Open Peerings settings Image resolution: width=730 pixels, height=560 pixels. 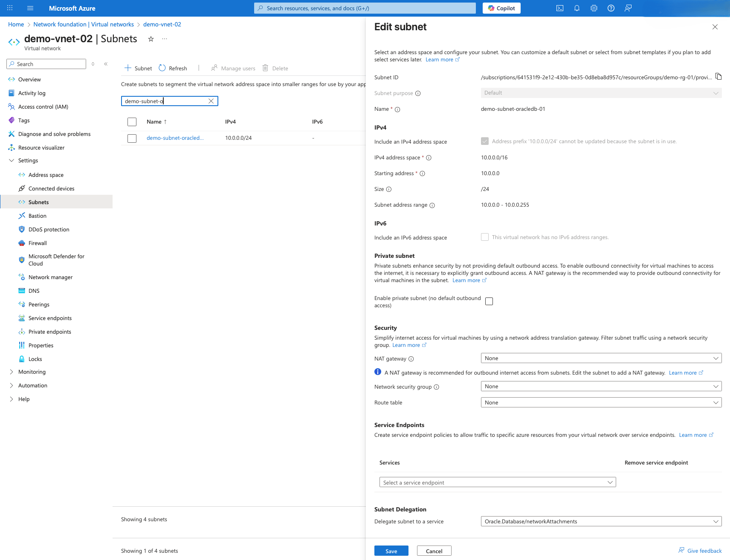(x=39, y=304)
